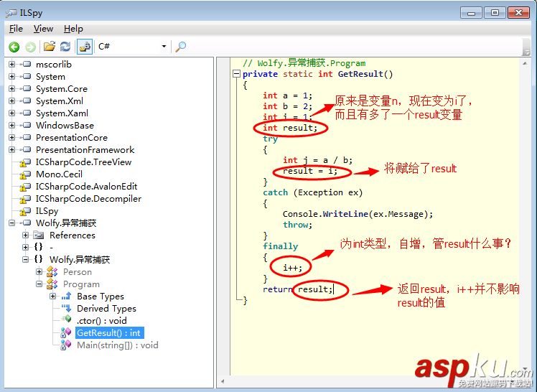Click the WriteLine method link in code
The image size is (537, 392).
click(x=345, y=214)
